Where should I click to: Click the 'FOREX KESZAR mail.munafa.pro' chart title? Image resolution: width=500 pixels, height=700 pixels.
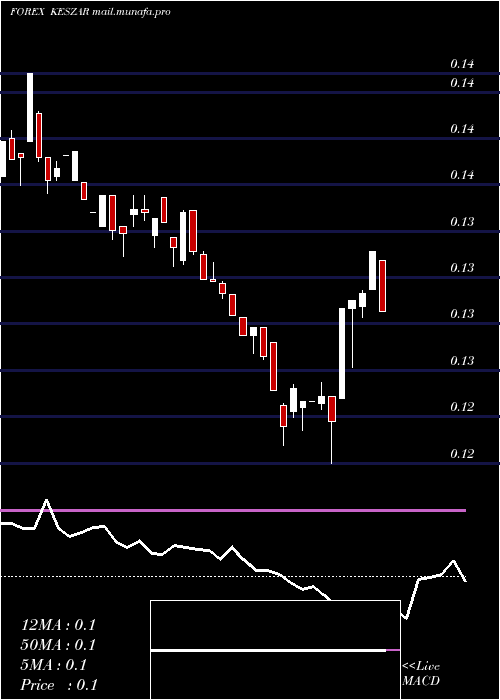(90, 12)
